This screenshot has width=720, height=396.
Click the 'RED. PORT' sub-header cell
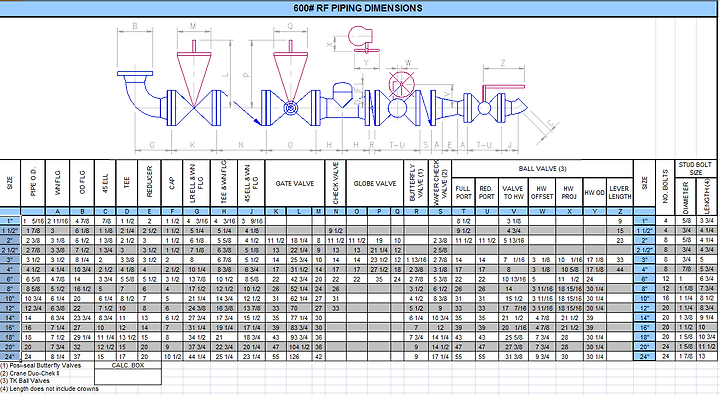(486, 192)
